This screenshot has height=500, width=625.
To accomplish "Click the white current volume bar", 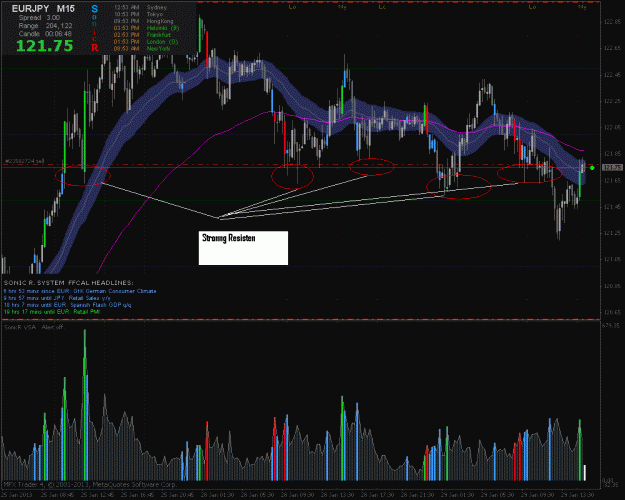I will tap(585, 472).
